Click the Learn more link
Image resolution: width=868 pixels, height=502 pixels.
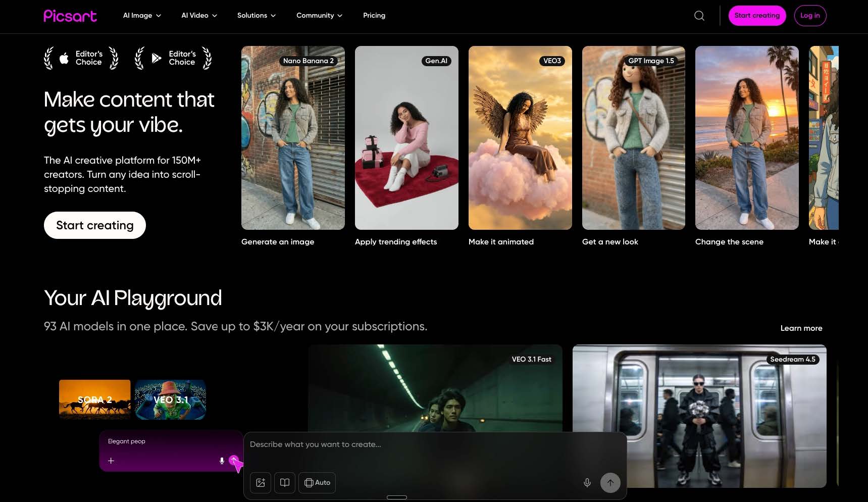pyautogui.click(x=801, y=328)
